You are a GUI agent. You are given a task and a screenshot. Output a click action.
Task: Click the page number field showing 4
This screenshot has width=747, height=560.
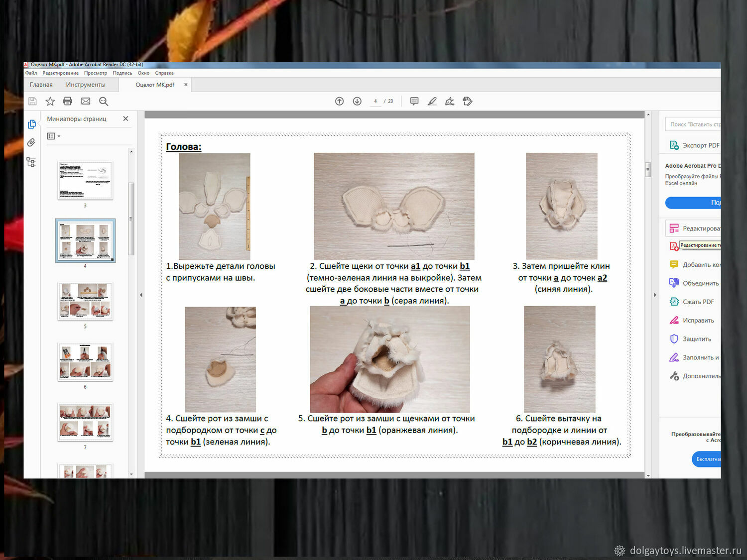pos(375,102)
